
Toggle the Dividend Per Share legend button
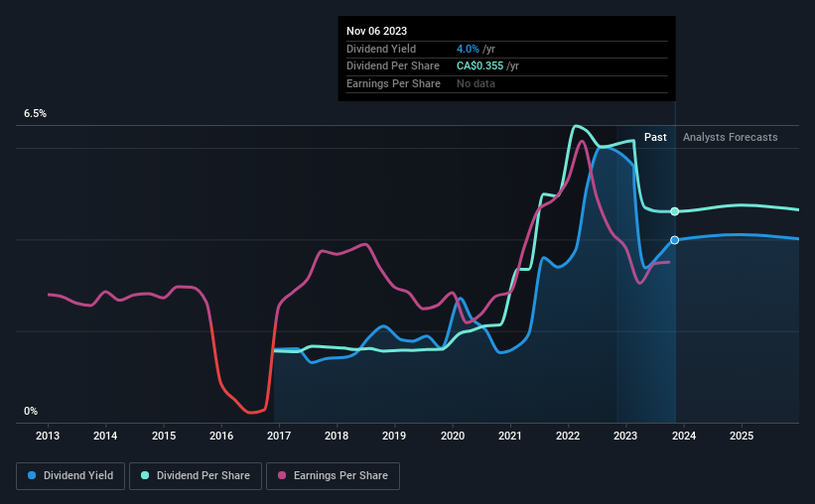coord(196,476)
